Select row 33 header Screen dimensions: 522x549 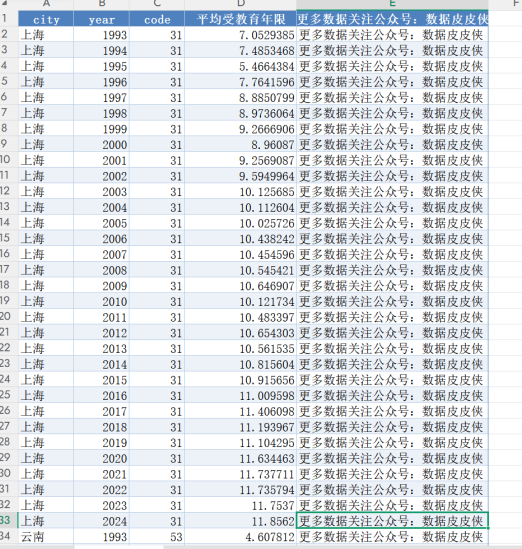point(7,520)
